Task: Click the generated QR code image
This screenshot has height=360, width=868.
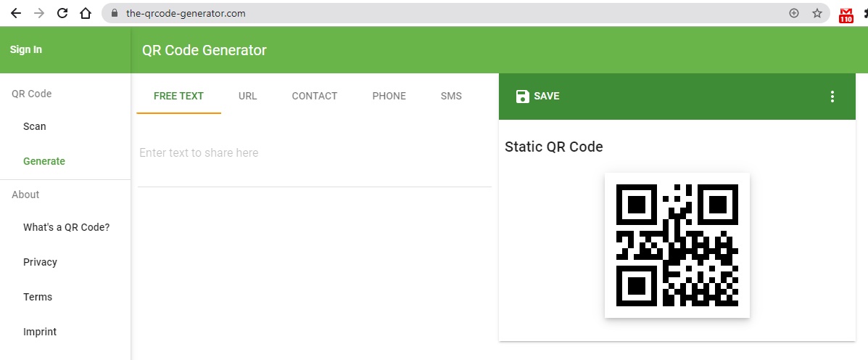Action: click(x=677, y=245)
